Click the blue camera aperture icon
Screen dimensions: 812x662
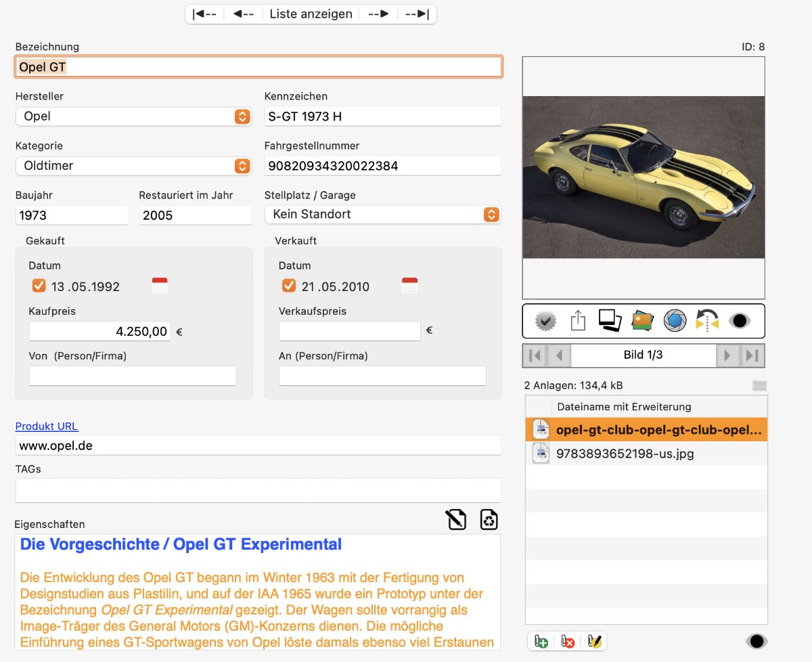point(675,320)
